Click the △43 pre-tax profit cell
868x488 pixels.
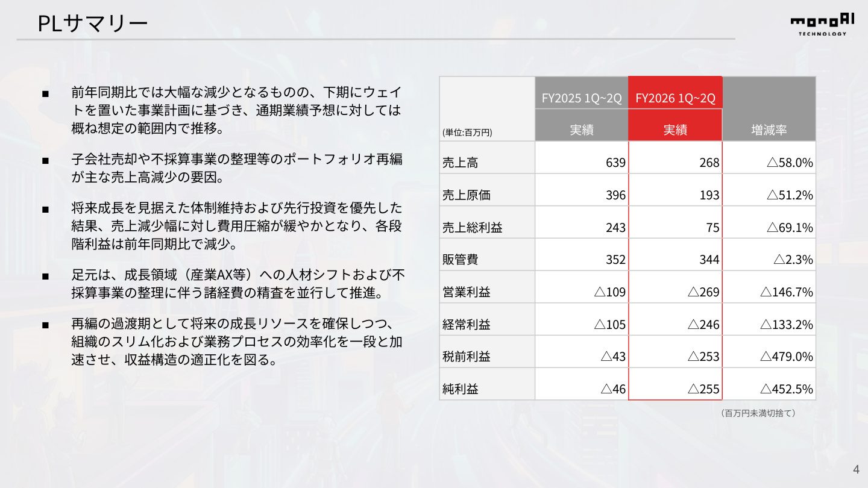point(582,352)
